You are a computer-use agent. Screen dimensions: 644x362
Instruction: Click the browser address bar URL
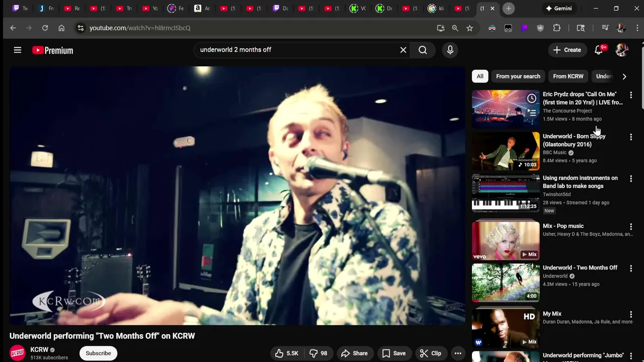(140, 28)
